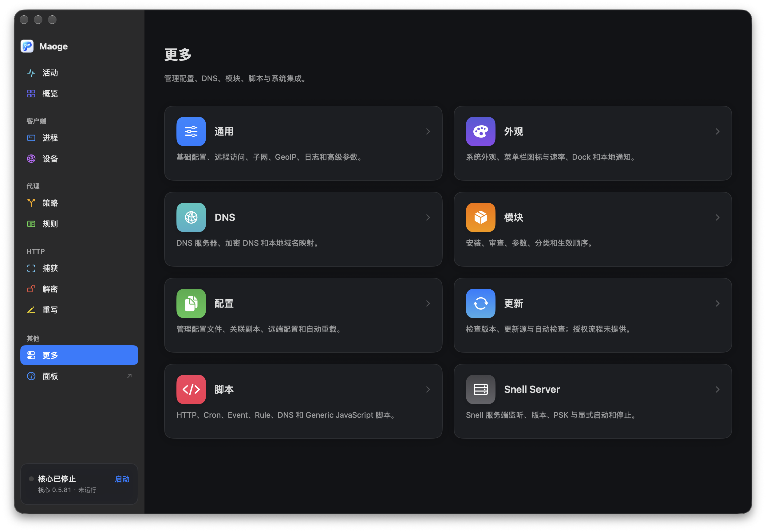766x532 pixels.
Task: Open the Snell Server card chevron
Action: (717, 389)
